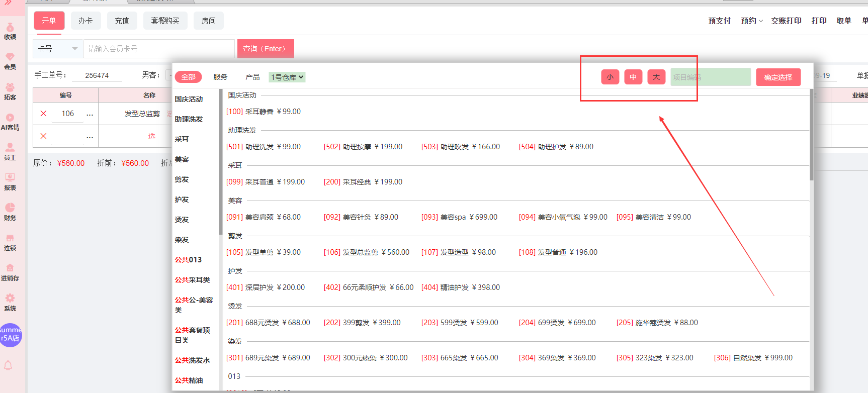Click the 确定选择 confirm button
Screen dimensions: 868x393
(778, 77)
